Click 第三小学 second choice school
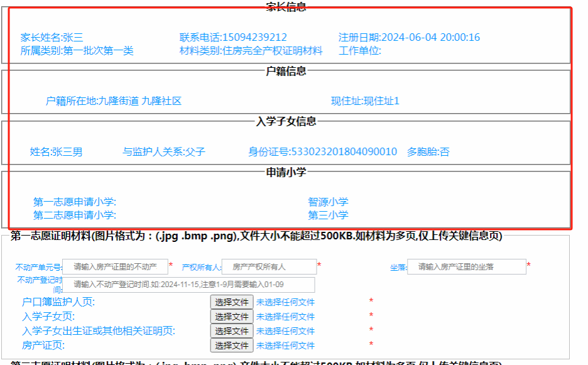 click(x=328, y=215)
